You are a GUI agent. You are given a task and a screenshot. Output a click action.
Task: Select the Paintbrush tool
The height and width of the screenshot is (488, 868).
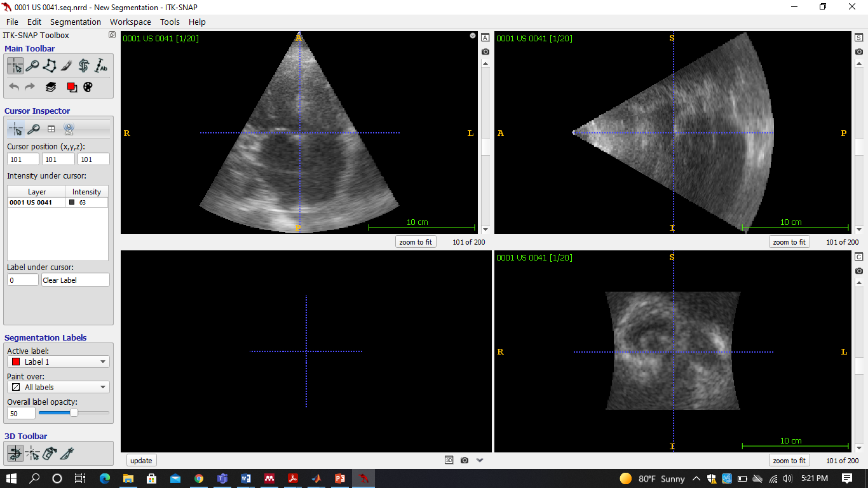point(67,65)
